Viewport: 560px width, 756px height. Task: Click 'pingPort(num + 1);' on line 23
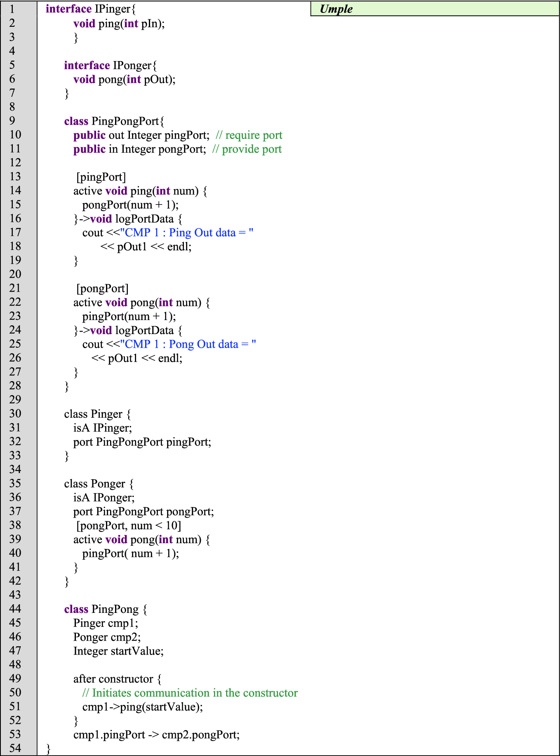pyautogui.click(x=129, y=317)
